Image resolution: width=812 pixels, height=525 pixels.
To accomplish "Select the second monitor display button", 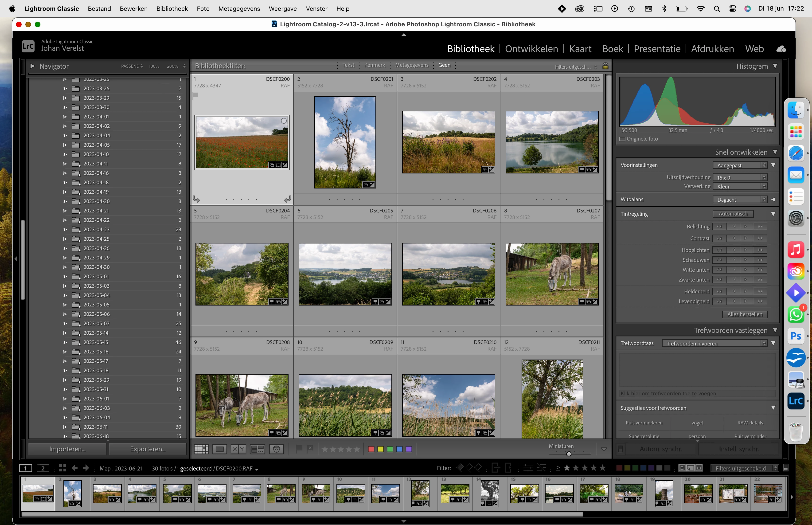I will pos(43,468).
